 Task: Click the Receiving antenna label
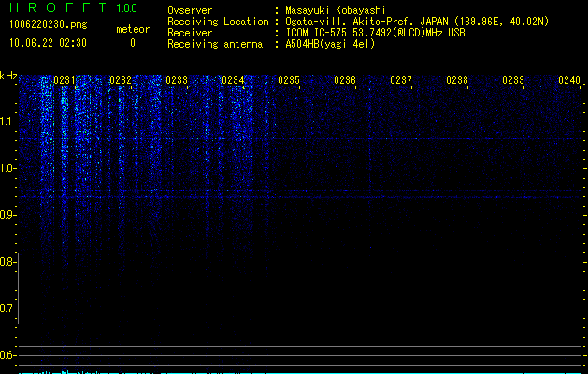pos(215,44)
